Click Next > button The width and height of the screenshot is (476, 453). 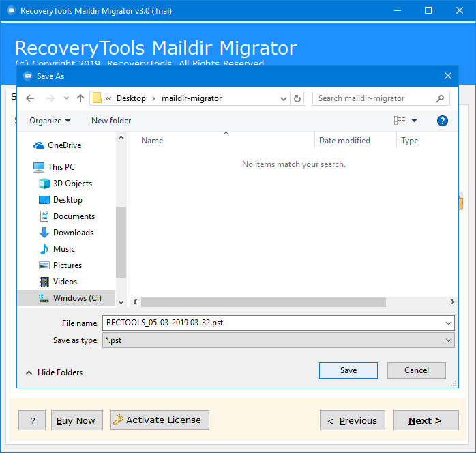(426, 420)
